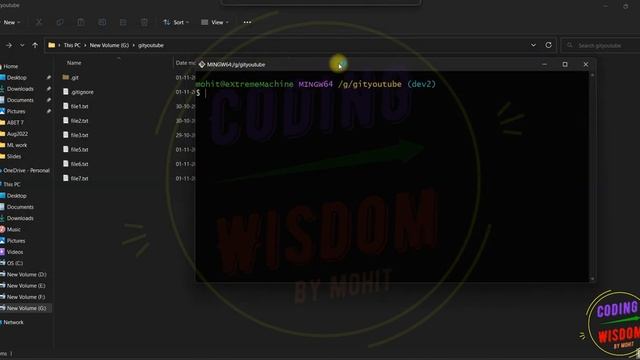Open the ML work folder in sidebar

coord(16,145)
